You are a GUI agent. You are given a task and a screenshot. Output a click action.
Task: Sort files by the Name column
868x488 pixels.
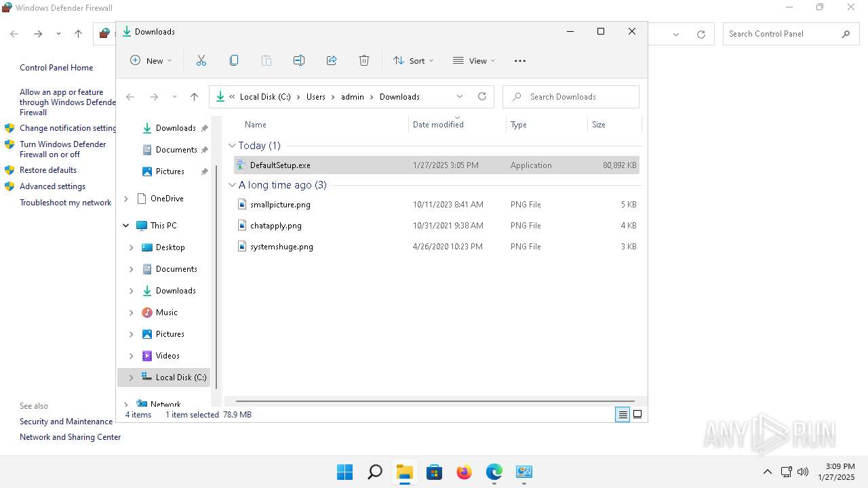click(x=256, y=125)
